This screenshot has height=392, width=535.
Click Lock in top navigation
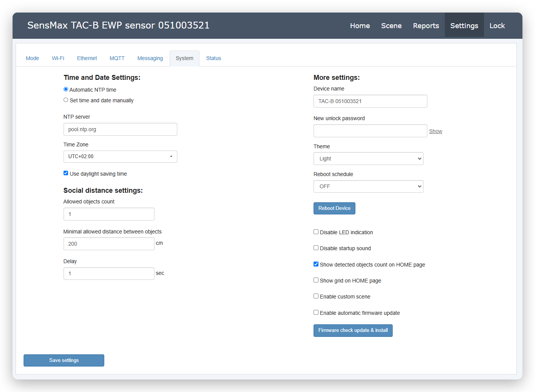click(497, 25)
